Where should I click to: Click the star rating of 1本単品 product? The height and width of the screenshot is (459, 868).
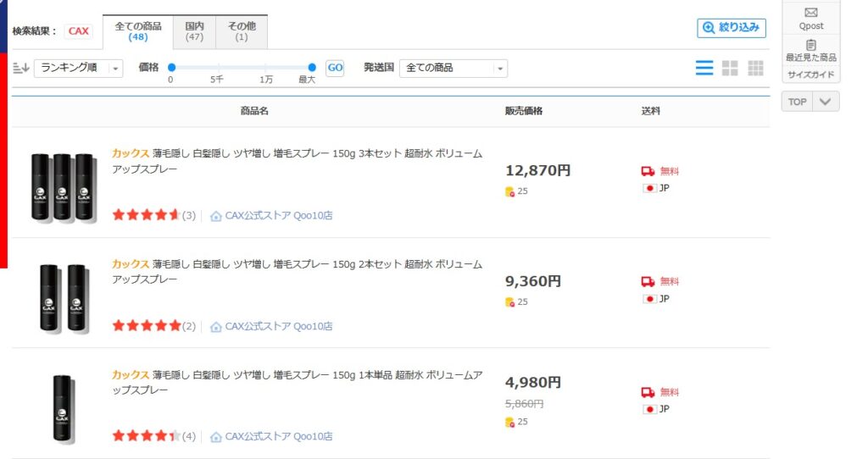coord(147,436)
